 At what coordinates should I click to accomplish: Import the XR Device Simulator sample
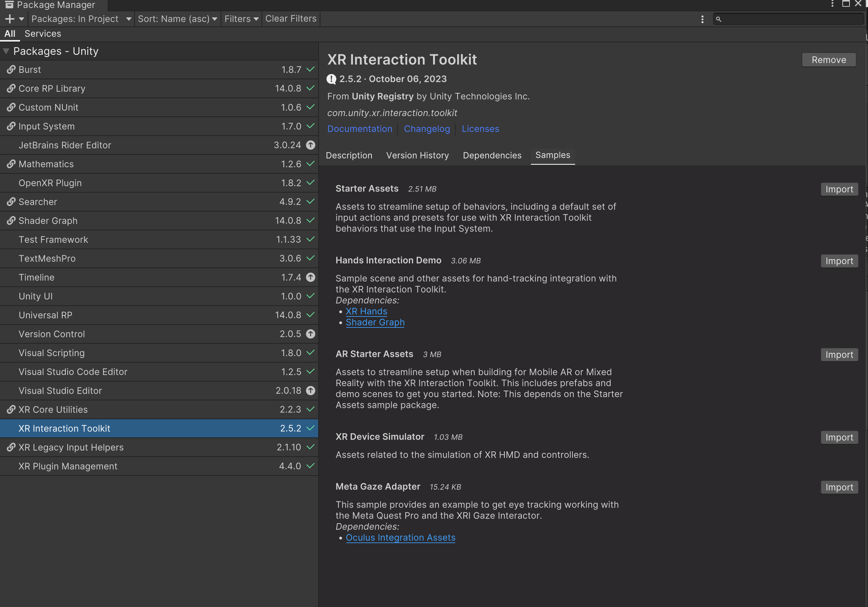[839, 437]
